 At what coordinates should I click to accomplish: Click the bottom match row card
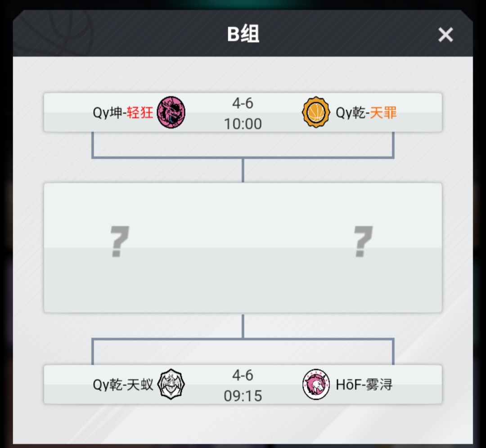tap(243, 385)
